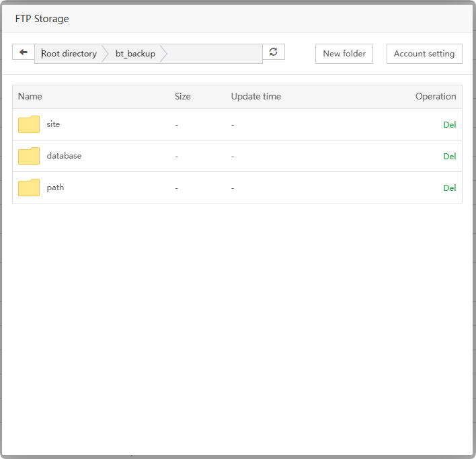The height and width of the screenshot is (459, 476).
Task: Open the site folder icon
Action: pyautogui.click(x=29, y=125)
